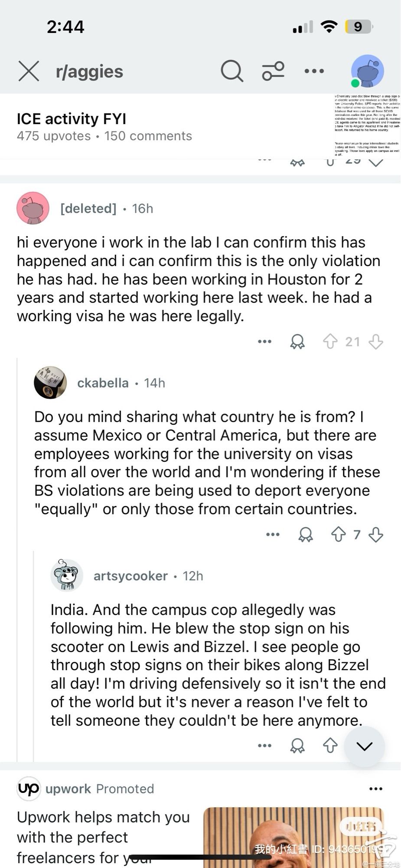
Task: Downvote ckabella's comment
Action: (376, 534)
